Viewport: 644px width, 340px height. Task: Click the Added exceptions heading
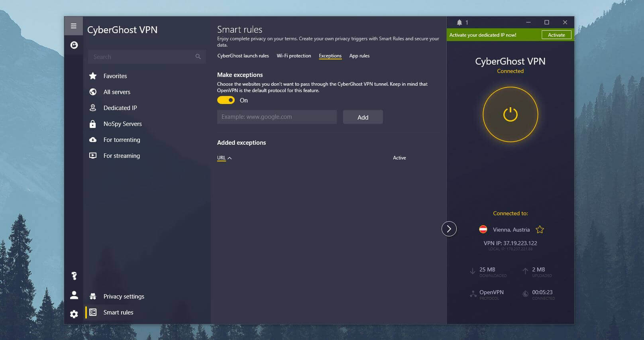241,142
